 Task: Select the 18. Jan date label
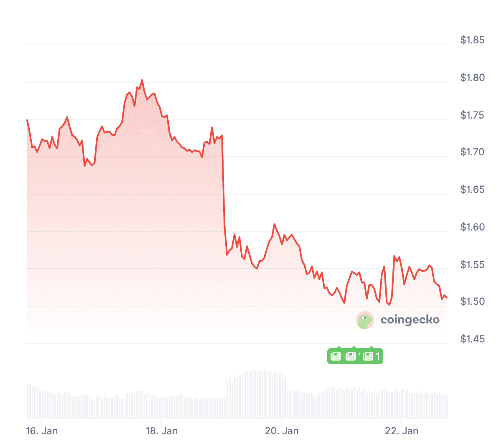[x=162, y=431]
